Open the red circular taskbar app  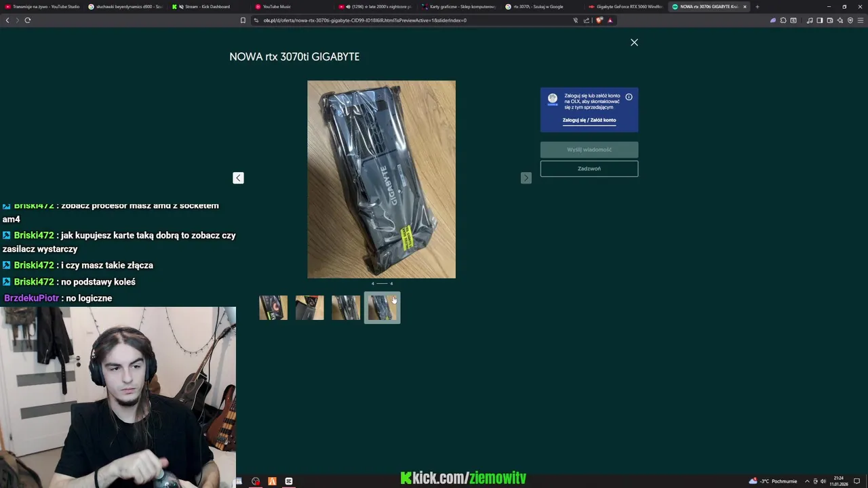coord(256,481)
